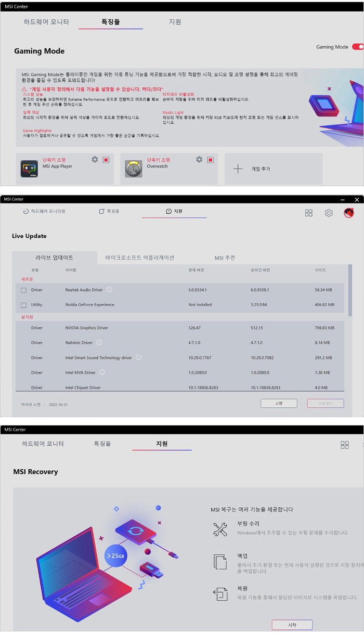Open 하드웨어 모니터링 tab in Live Update window
The width and height of the screenshot is (364, 633).
pos(44,212)
